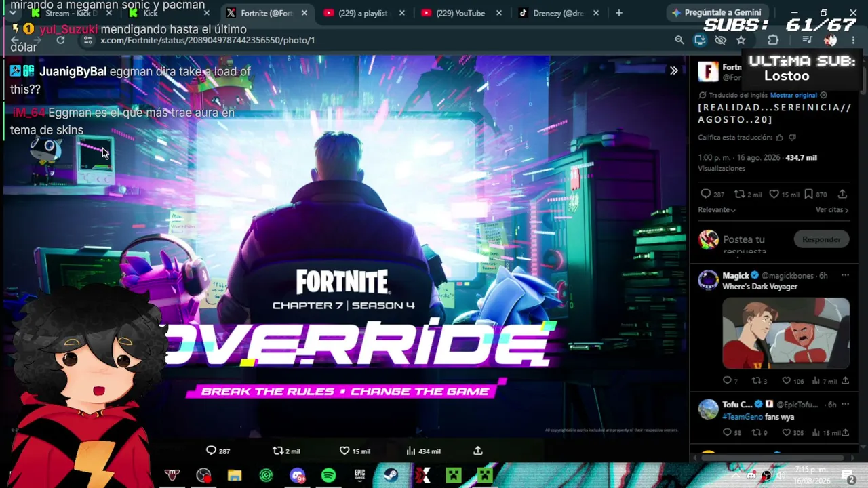Open the image in Magick's reply
The image size is (868, 488).
(x=786, y=333)
